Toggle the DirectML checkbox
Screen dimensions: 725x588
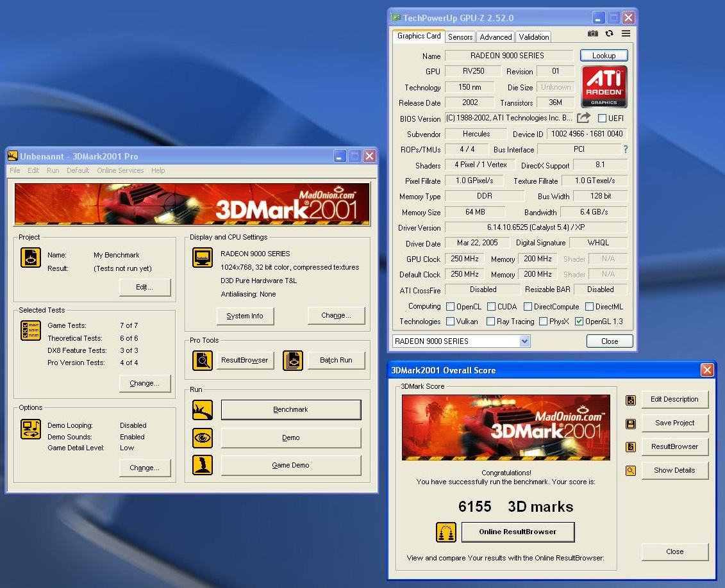pyautogui.click(x=589, y=306)
